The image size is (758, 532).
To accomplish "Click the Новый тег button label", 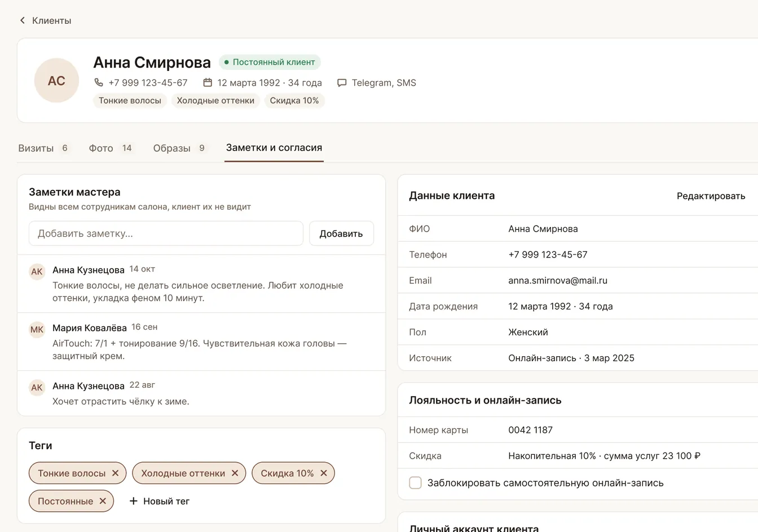I will (166, 501).
